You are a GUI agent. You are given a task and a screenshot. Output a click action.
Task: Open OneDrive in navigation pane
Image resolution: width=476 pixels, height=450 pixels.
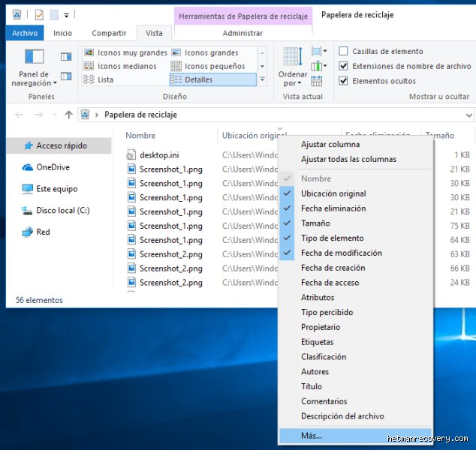[x=46, y=167]
